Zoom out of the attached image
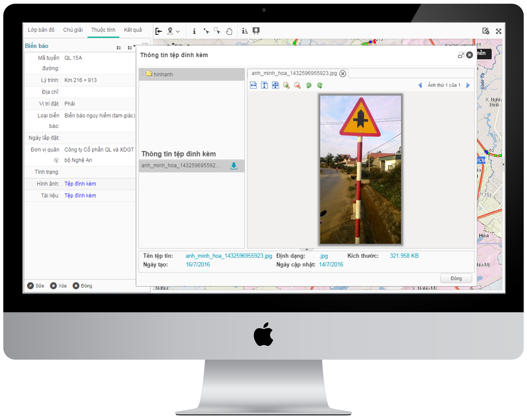The width and height of the screenshot is (527, 420). pyautogui.click(x=297, y=85)
